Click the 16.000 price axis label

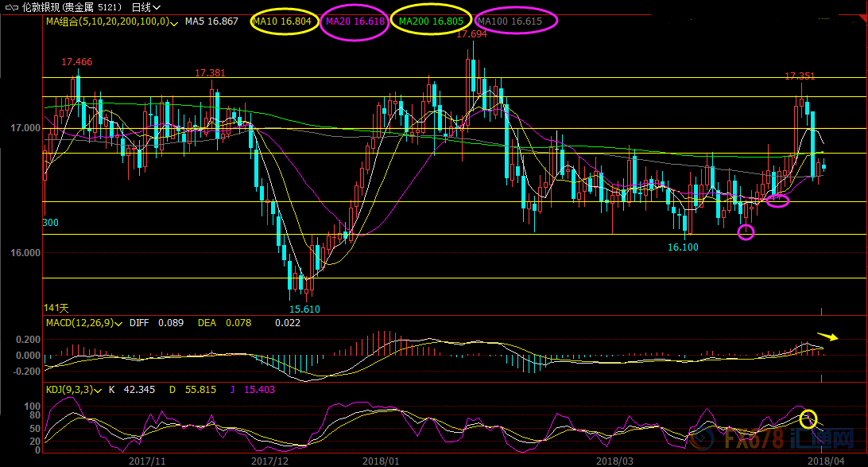25,253
